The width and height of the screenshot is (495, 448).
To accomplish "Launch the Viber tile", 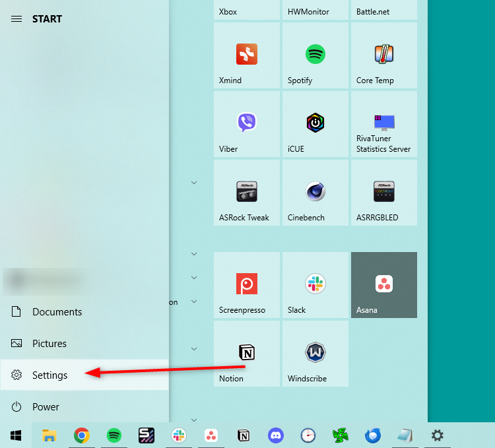I will (x=247, y=124).
